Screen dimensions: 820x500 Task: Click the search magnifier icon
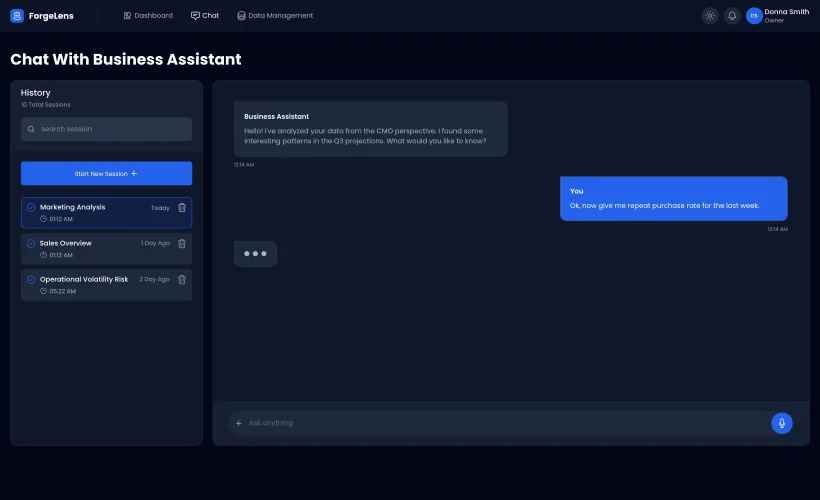(31, 129)
